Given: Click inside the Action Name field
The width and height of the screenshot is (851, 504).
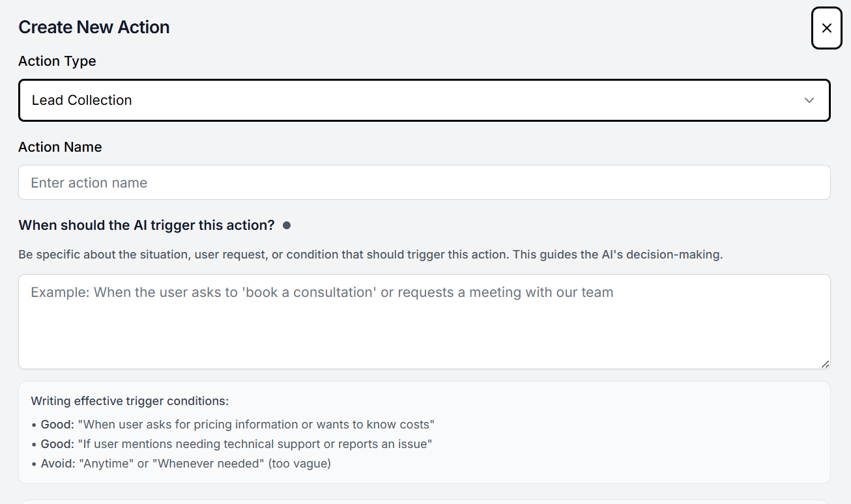Looking at the screenshot, I should (424, 182).
